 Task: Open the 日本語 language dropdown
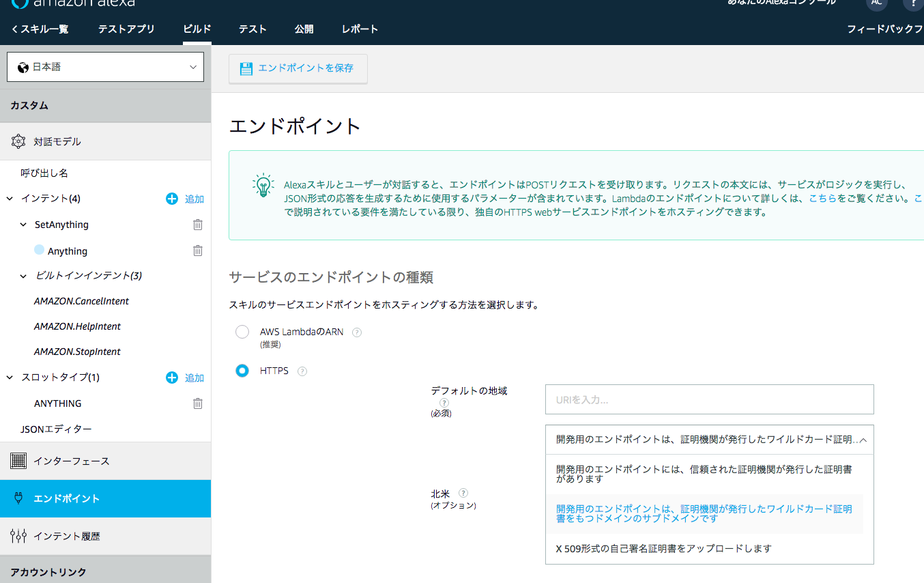(106, 67)
